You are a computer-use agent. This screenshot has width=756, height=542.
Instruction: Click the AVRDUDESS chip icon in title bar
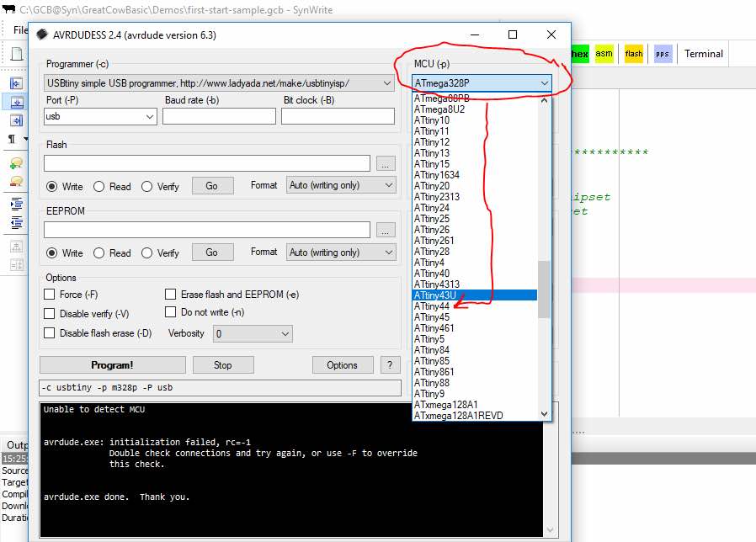42,35
